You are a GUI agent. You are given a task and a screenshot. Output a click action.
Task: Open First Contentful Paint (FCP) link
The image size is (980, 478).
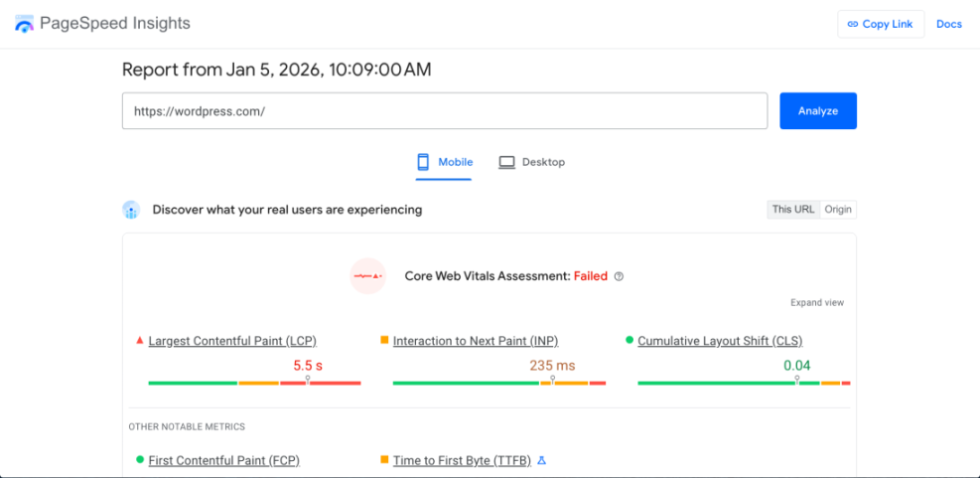[x=223, y=461]
